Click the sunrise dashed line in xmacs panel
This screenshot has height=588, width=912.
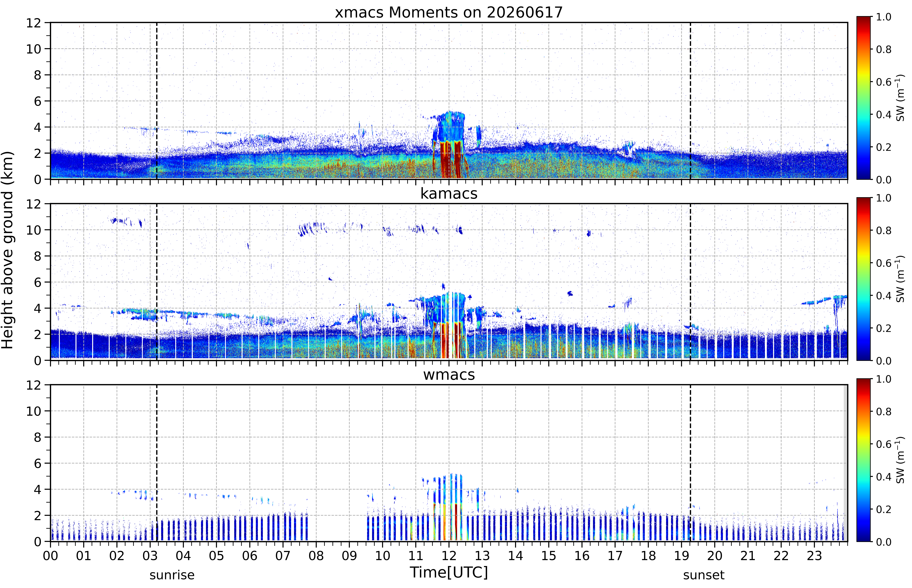click(157, 101)
